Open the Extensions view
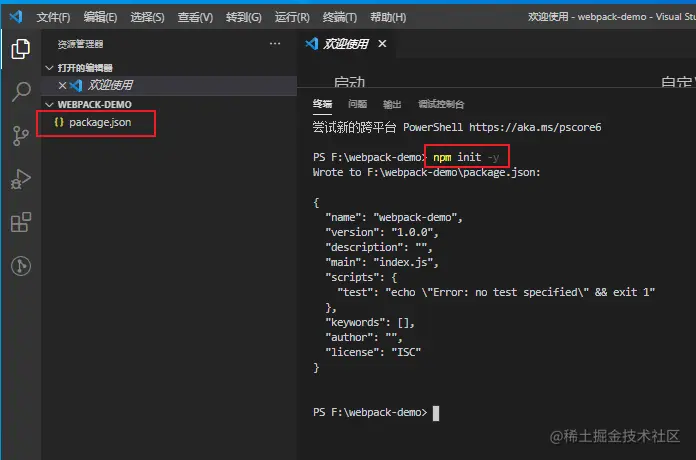The image size is (696, 460). (x=20, y=222)
